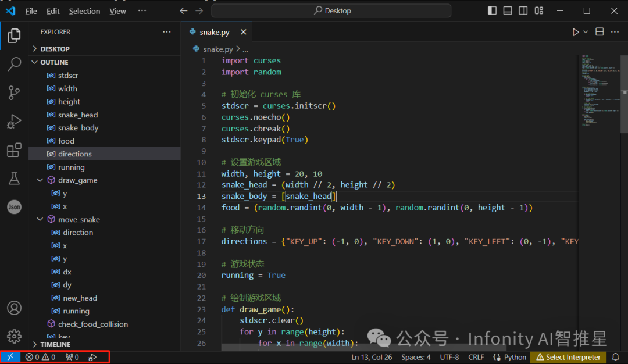
Task: Click the code minimap preview
Action: pyautogui.click(x=600, y=90)
